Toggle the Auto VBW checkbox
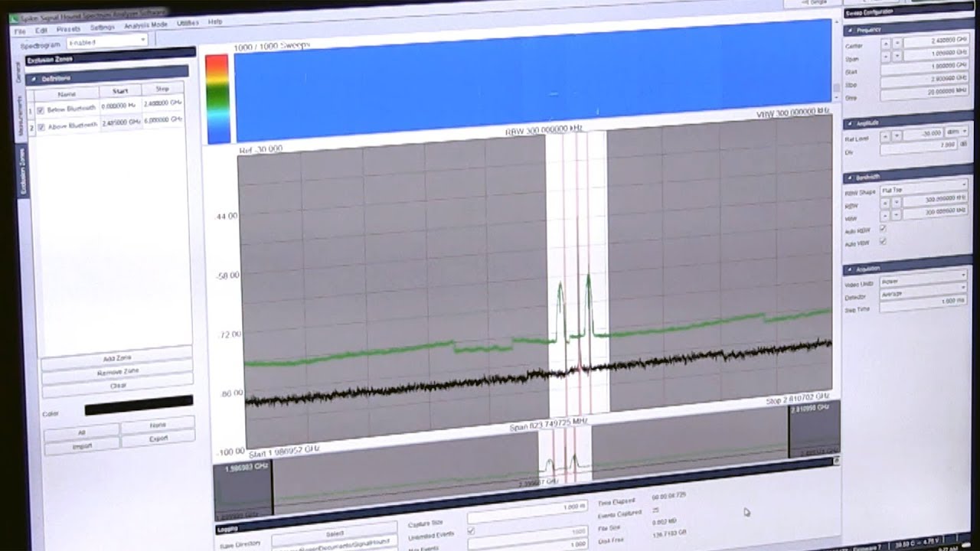980x551 pixels. [x=883, y=243]
